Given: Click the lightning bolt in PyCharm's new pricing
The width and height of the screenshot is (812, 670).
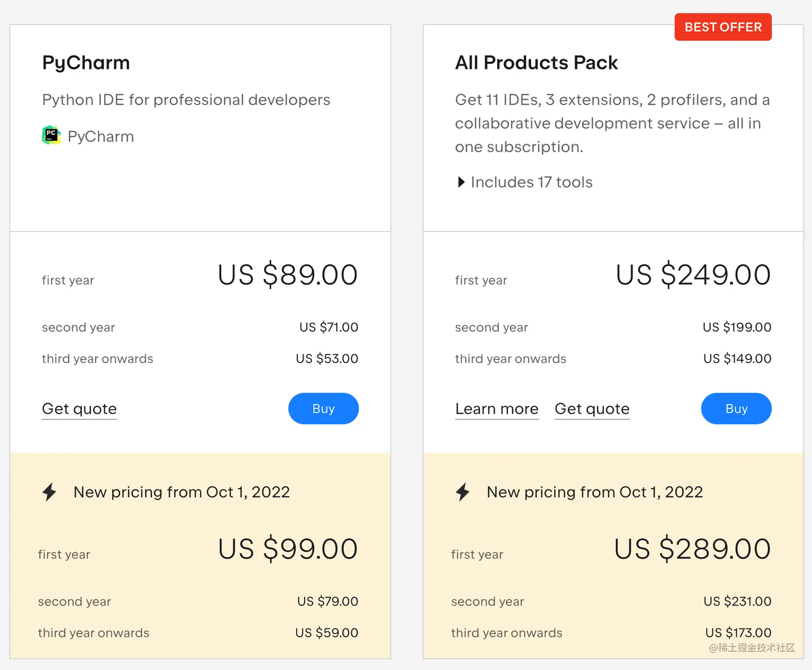Looking at the screenshot, I should 49,492.
